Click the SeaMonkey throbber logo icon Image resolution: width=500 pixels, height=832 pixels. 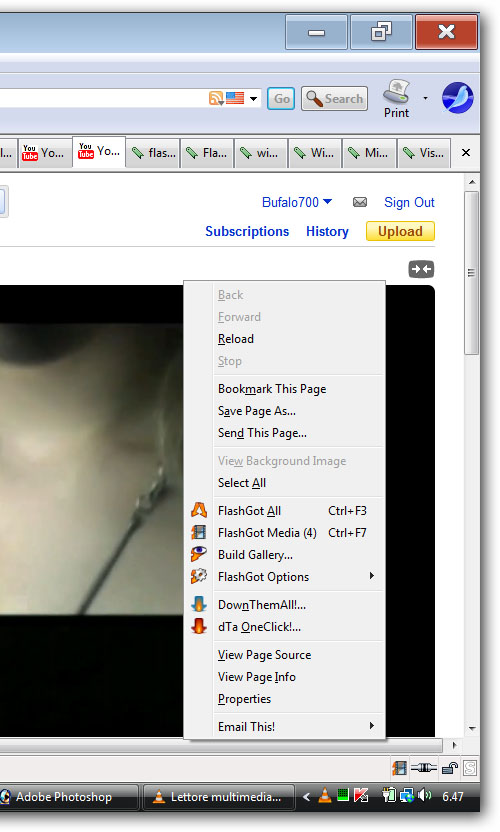click(458, 98)
